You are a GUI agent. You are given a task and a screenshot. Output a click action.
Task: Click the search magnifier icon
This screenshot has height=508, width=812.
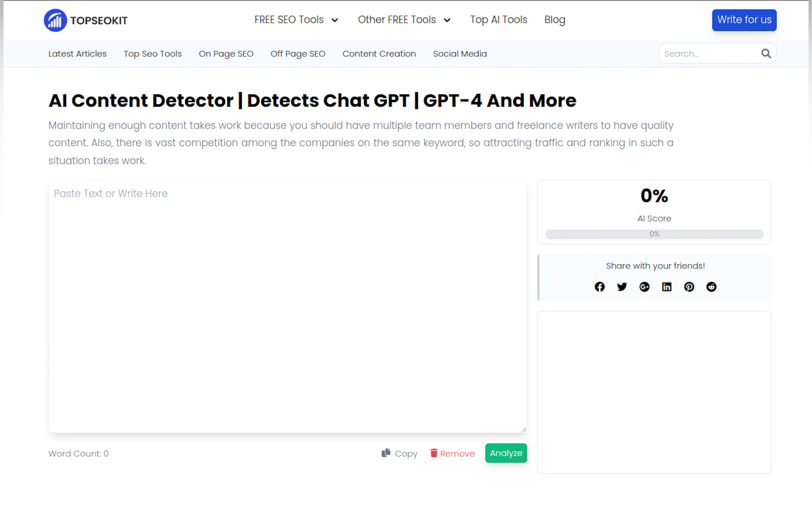766,53
